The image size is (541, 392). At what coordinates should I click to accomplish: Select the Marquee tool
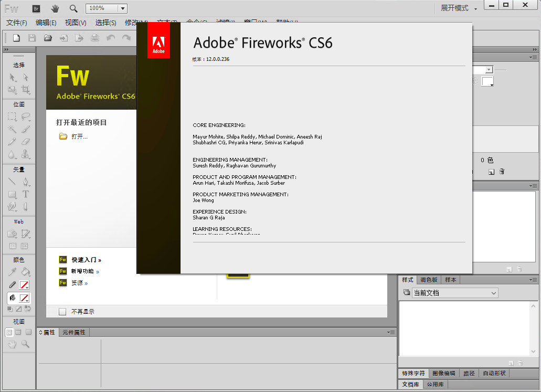[13, 116]
